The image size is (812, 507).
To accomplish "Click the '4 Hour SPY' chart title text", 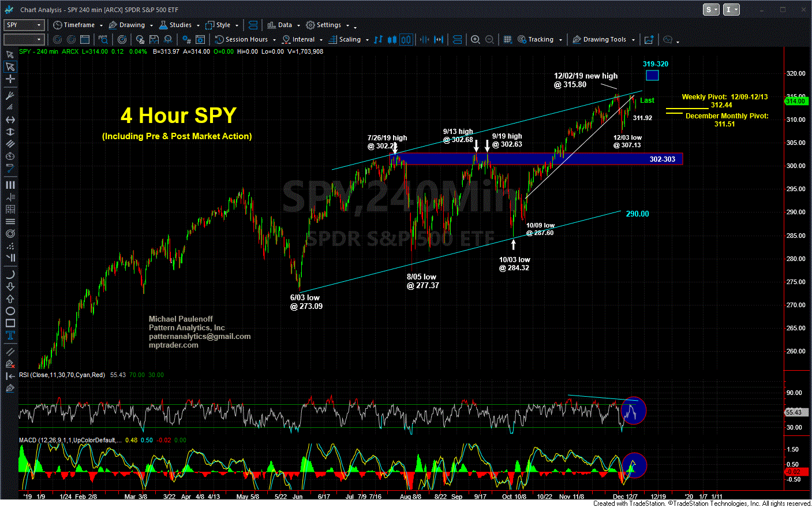I will pos(178,115).
